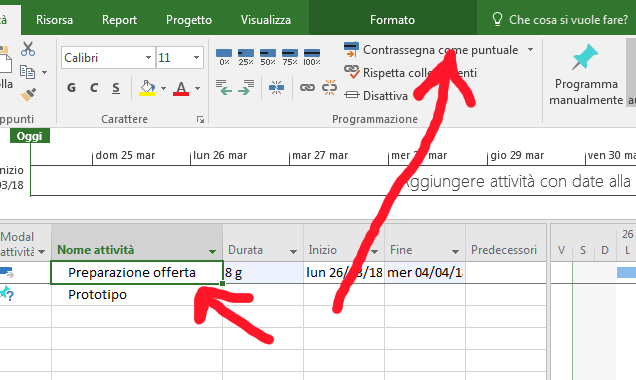636x380 pixels.
Task: Click Contrassegna come puntuale
Action: tap(431, 49)
